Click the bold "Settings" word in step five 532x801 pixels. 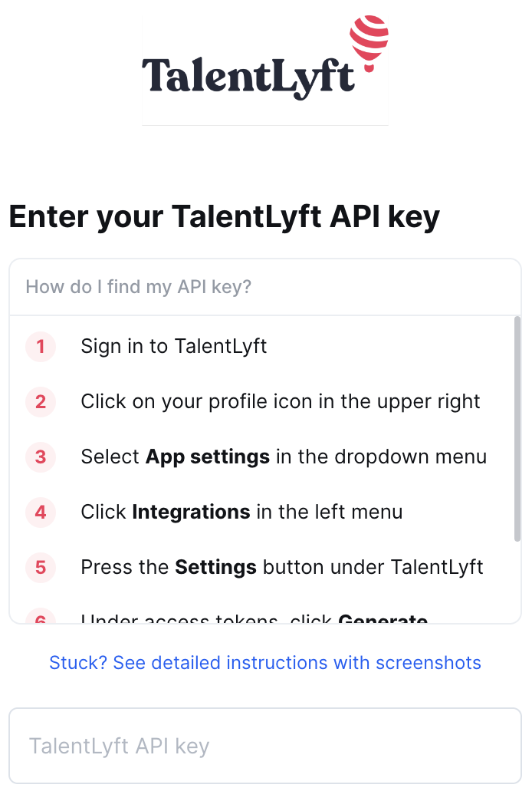[x=215, y=568]
